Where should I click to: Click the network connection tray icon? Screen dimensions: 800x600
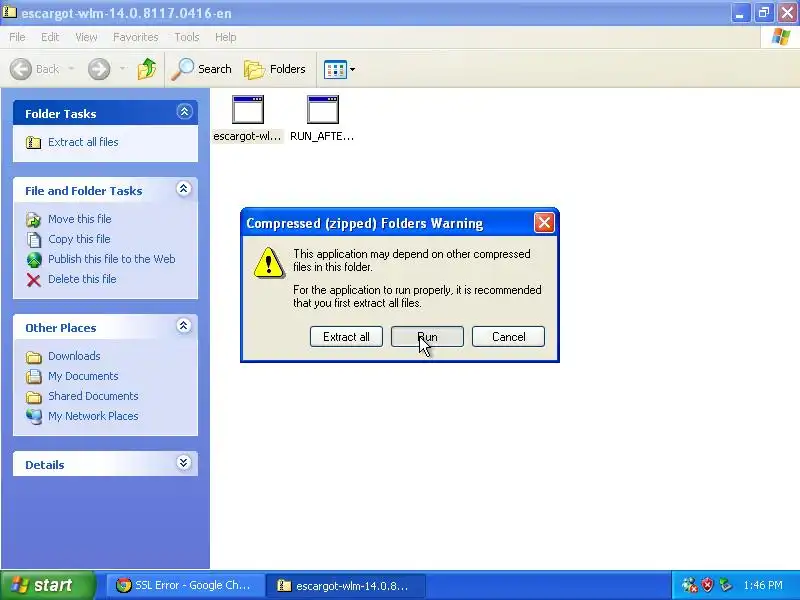689,585
